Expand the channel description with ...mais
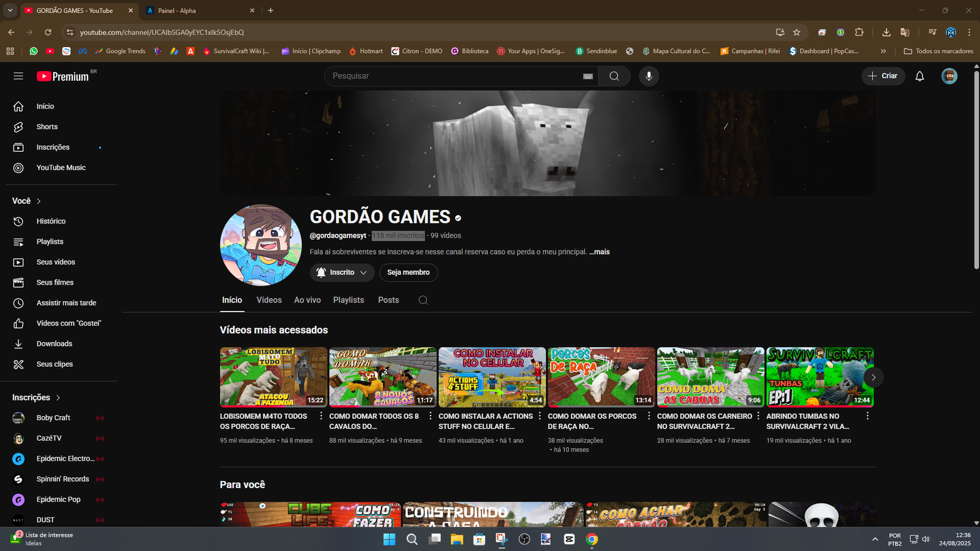This screenshot has width=980, height=551. tap(600, 252)
